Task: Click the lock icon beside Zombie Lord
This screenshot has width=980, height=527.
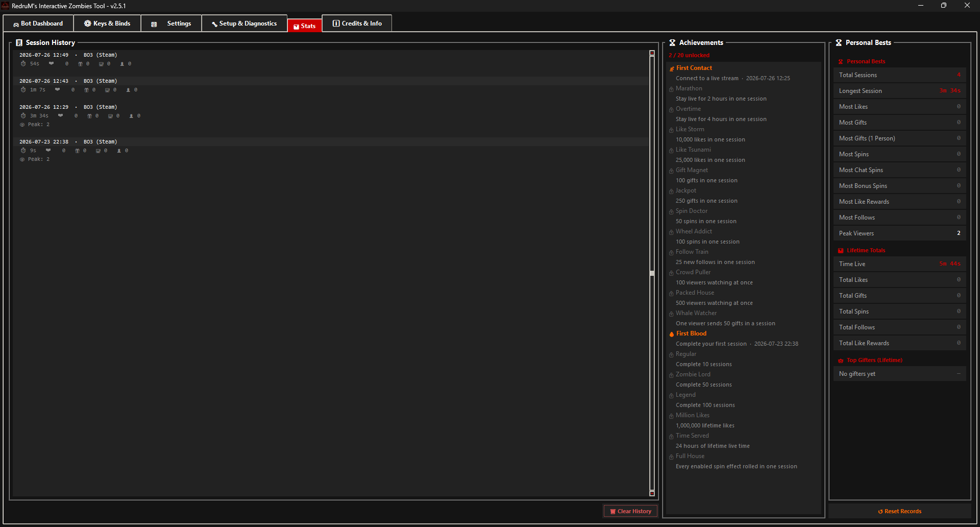Action: [671, 375]
